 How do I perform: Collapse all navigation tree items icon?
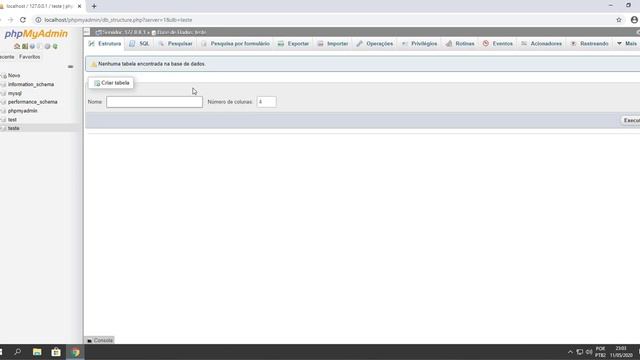point(71,67)
